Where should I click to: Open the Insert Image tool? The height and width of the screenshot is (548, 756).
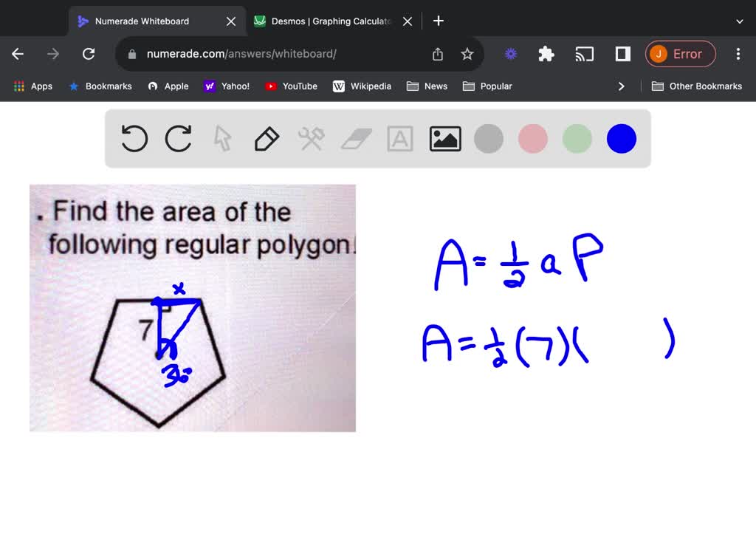(x=444, y=138)
